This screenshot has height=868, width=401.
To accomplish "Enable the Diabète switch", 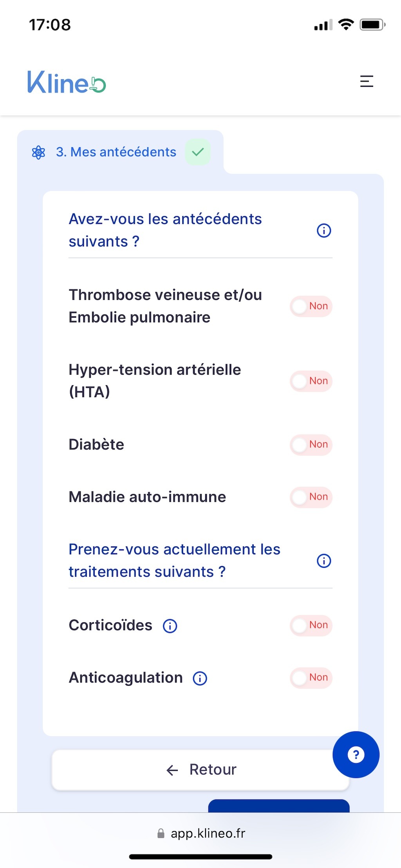I will click(x=311, y=445).
